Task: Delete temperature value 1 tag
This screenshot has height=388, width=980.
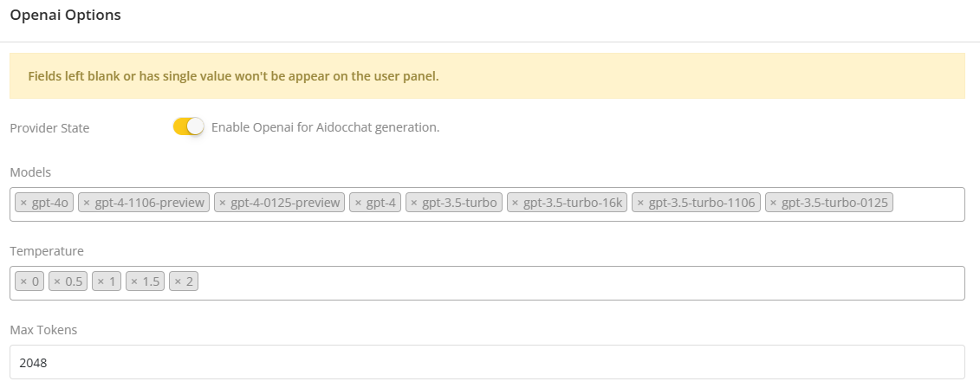Action: pyautogui.click(x=101, y=282)
